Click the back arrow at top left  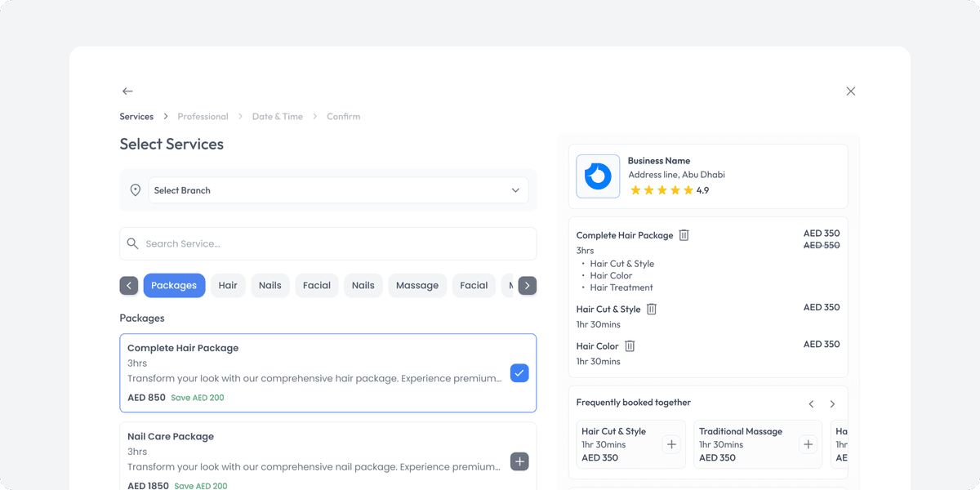point(127,91)
